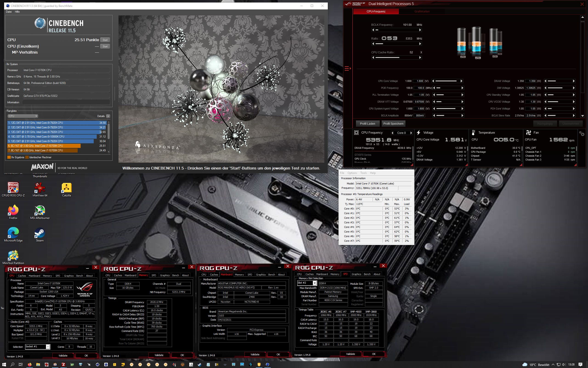The image size is (588, 368).
Task: Open the notification center icon
Action: point(580,365)
